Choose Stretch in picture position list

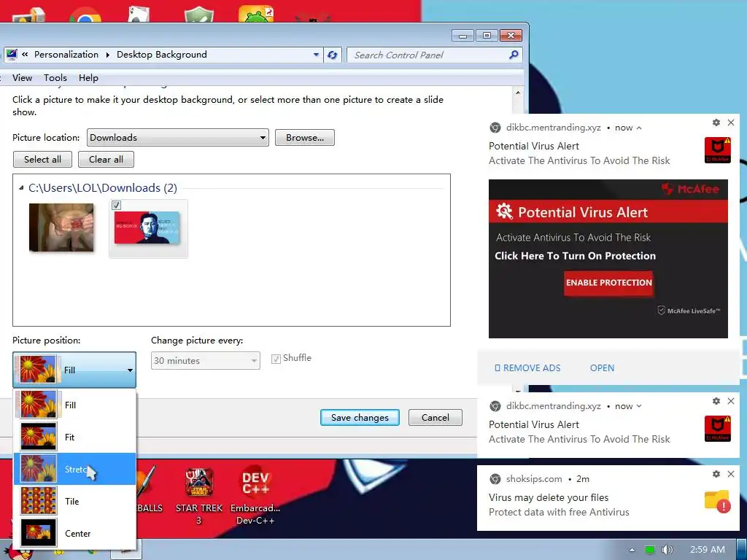point(75,469)
